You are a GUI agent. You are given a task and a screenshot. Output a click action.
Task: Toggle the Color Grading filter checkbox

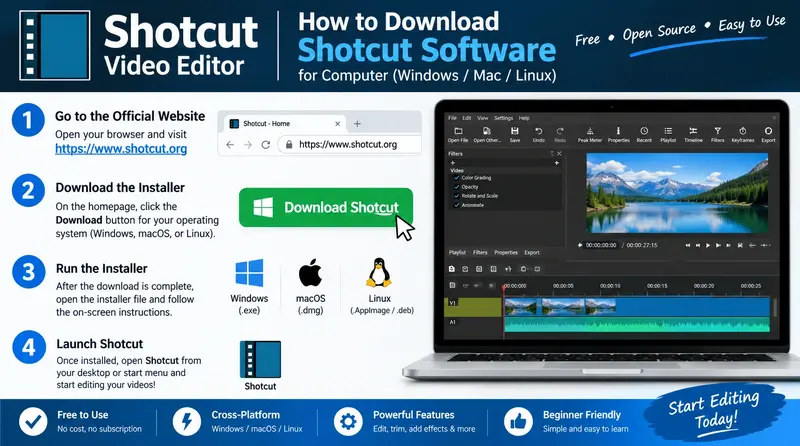[457, 178]
